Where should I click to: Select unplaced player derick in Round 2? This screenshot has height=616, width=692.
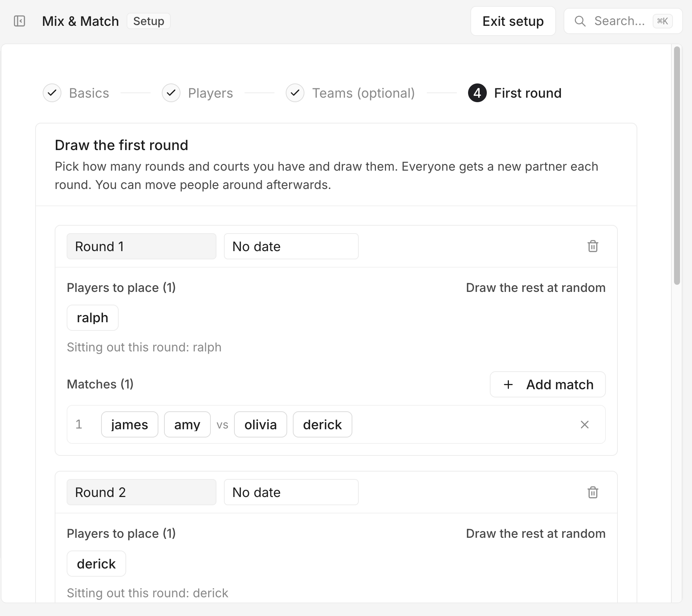[x=96, y=564]
